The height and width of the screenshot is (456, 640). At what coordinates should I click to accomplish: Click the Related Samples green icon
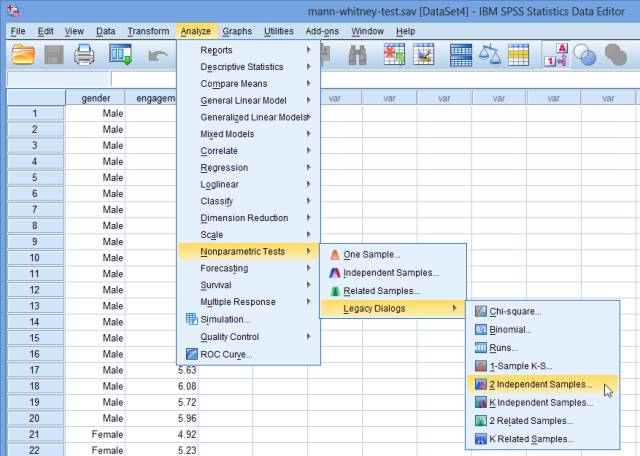(335, 291)
